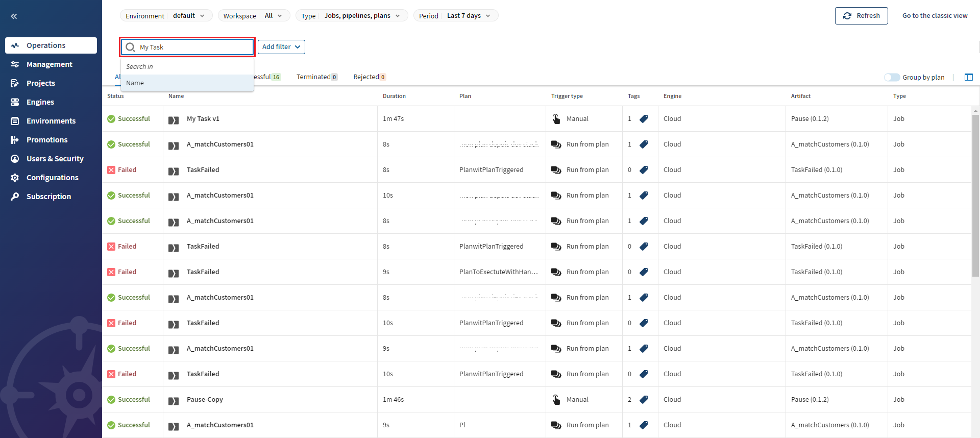Screen dimensions: 980x438
Task: Go to the classic view link
Action: click(x=935, y=16)
